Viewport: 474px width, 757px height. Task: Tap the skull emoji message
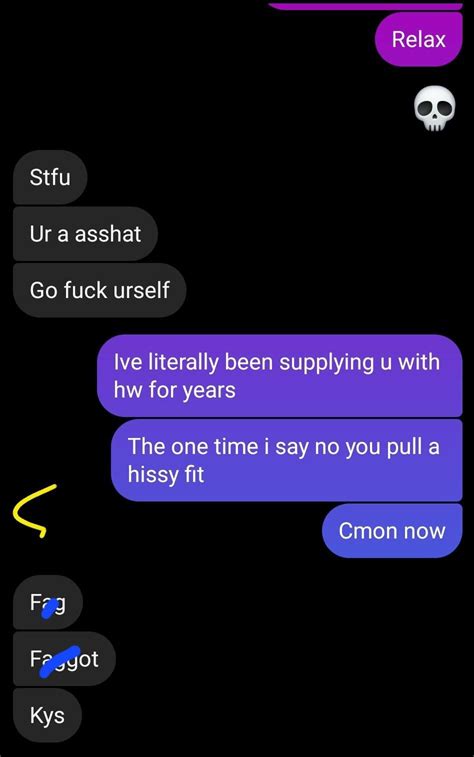tap(434, 108)
